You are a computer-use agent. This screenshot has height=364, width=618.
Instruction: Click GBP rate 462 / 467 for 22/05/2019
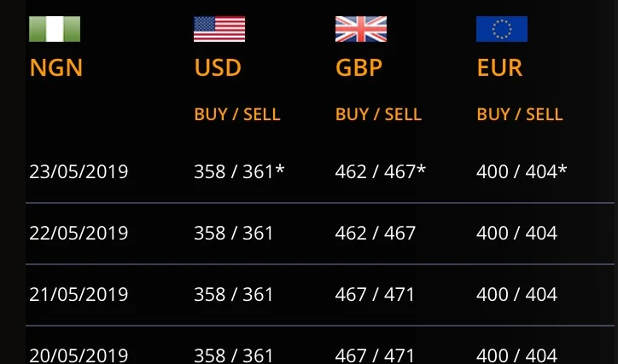[x=375, y=233]
